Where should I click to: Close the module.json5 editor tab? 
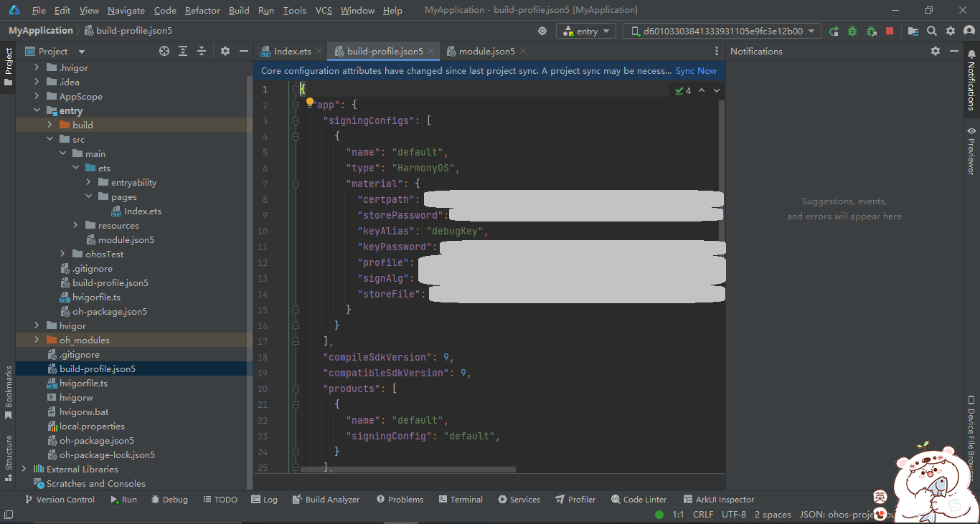click(x=523, y=51)
